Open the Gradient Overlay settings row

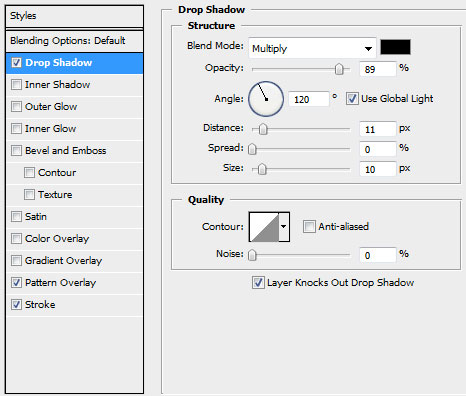[x=74, y=261]
